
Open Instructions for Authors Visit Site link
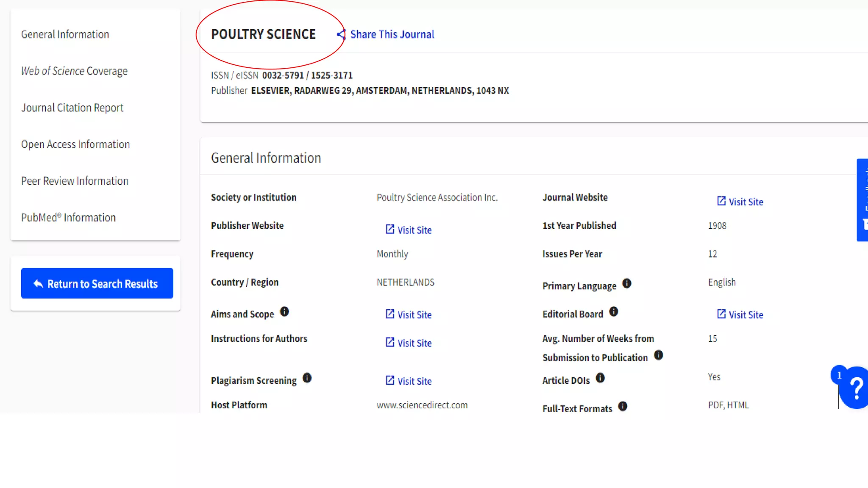[x=409, y=343]
